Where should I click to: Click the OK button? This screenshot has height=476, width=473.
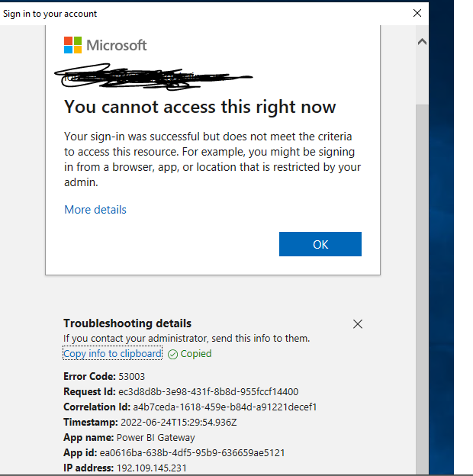320,244
